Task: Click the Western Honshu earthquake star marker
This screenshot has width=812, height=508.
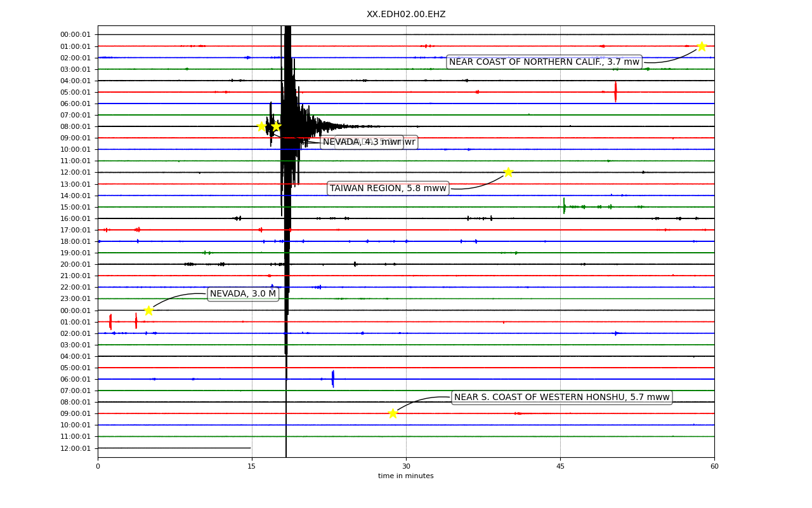Action: click(393, 413)
